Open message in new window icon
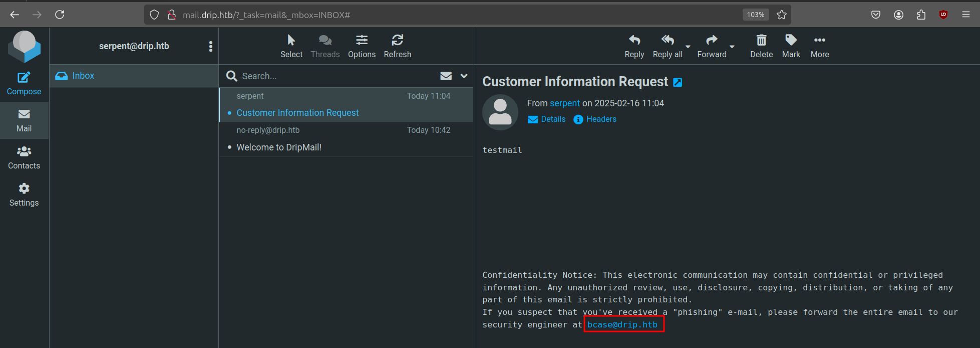The height and width of the screenshot is (348, 980). (x=678, y=83)
